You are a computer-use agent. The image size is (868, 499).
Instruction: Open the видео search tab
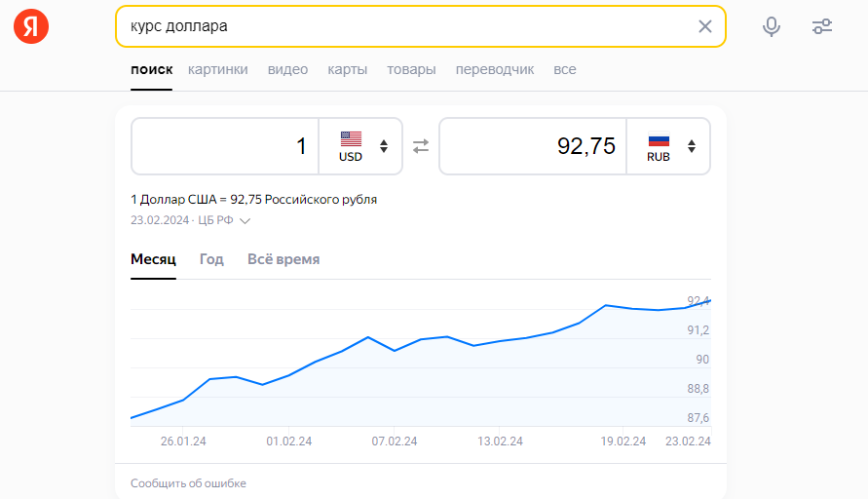click(x=287, y=69)
